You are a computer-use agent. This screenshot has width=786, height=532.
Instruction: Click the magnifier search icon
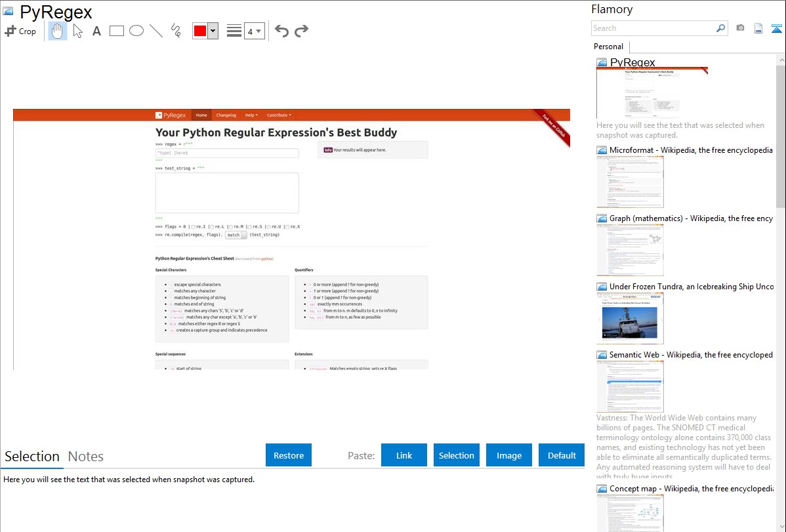(x=721, y=28)
